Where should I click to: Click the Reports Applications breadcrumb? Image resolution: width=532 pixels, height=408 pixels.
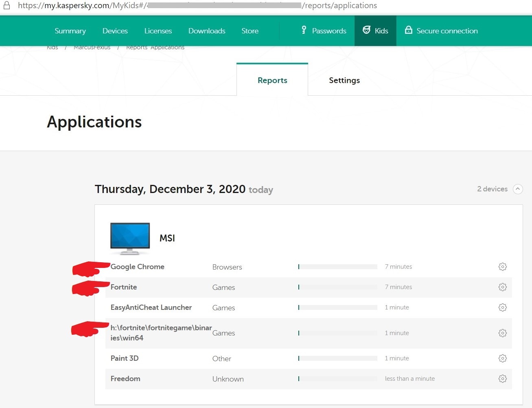point(155,47)
